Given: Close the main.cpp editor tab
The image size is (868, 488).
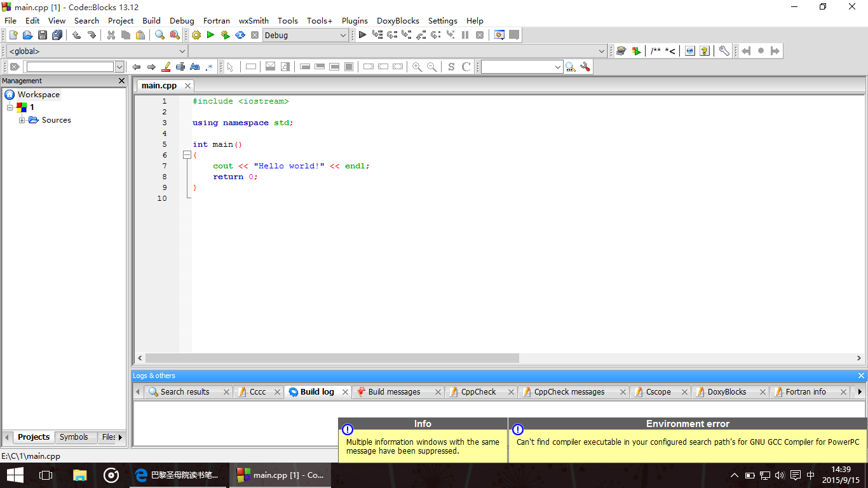Looking at the screenshot, I should (x=187, y=86).
